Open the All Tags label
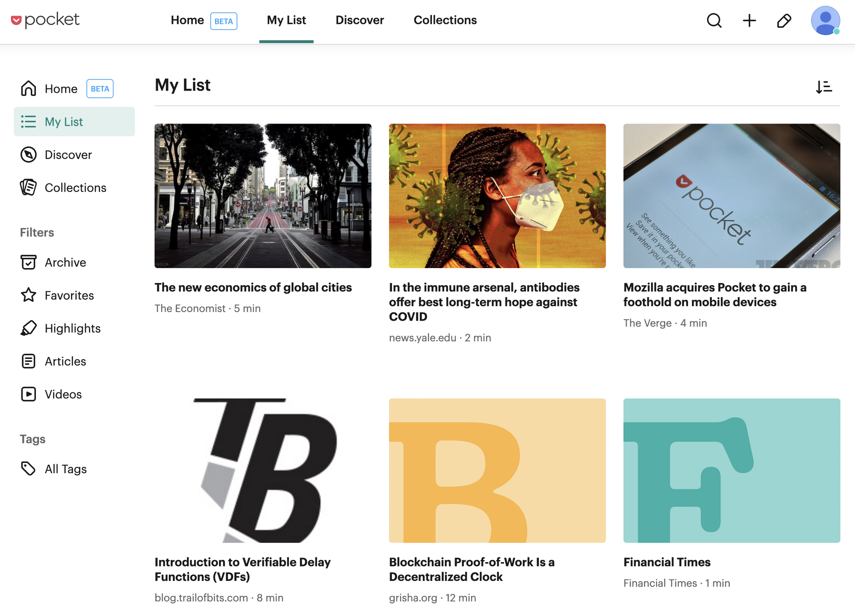Screen dimensions: 855x616 point(66,469)
